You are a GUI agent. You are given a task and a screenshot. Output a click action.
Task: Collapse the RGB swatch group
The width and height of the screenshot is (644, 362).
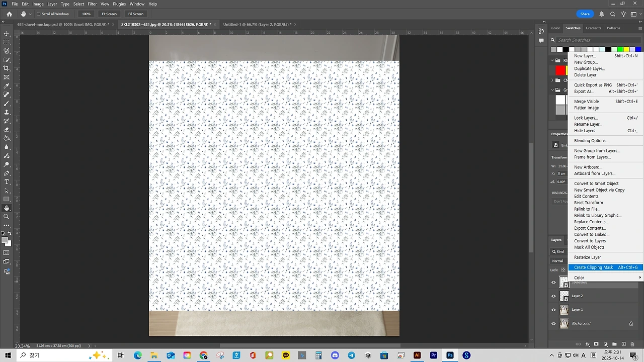pos(552,60)
